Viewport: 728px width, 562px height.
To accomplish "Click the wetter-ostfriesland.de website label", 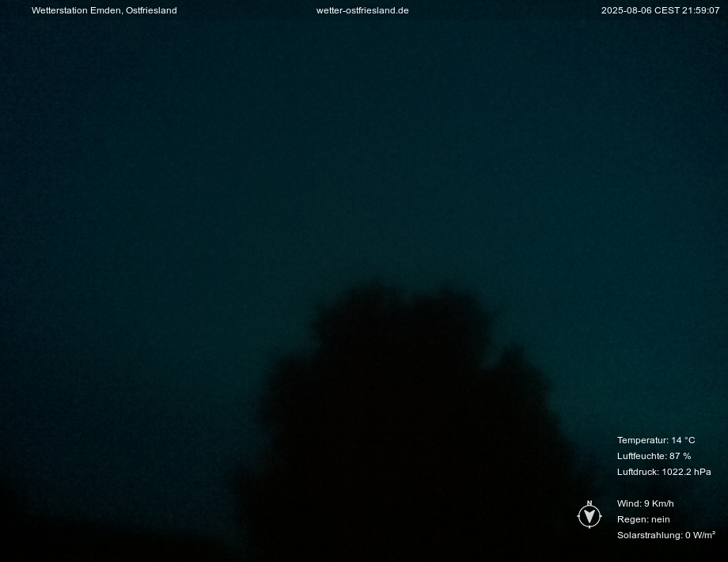I will (x=362, y=10).
